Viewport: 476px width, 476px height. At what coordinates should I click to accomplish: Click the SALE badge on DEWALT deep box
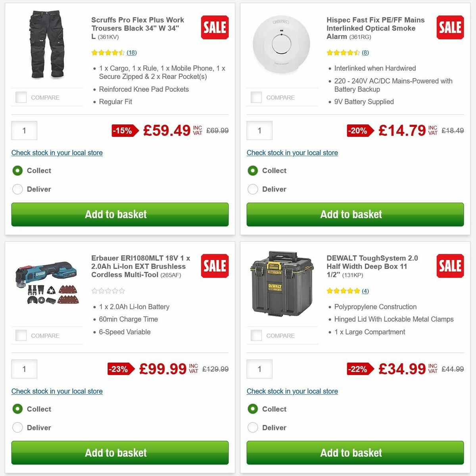pyautogui.click(x=450, y=266)
